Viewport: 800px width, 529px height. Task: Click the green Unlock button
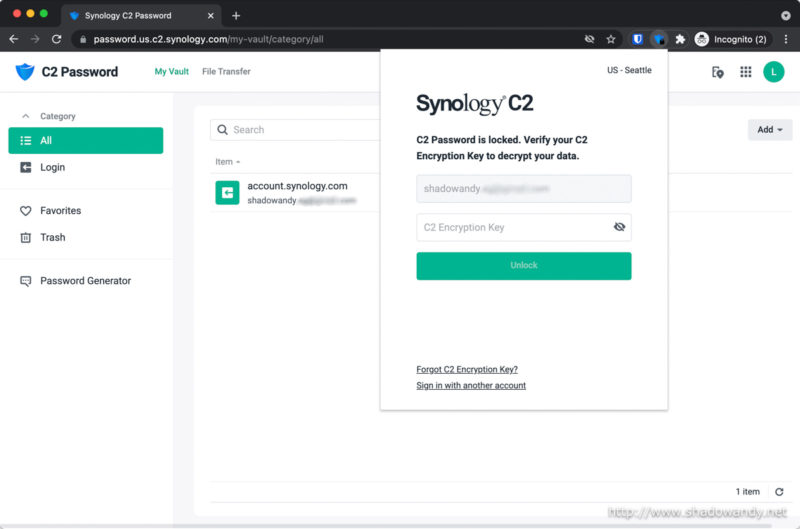click(523, 266)
